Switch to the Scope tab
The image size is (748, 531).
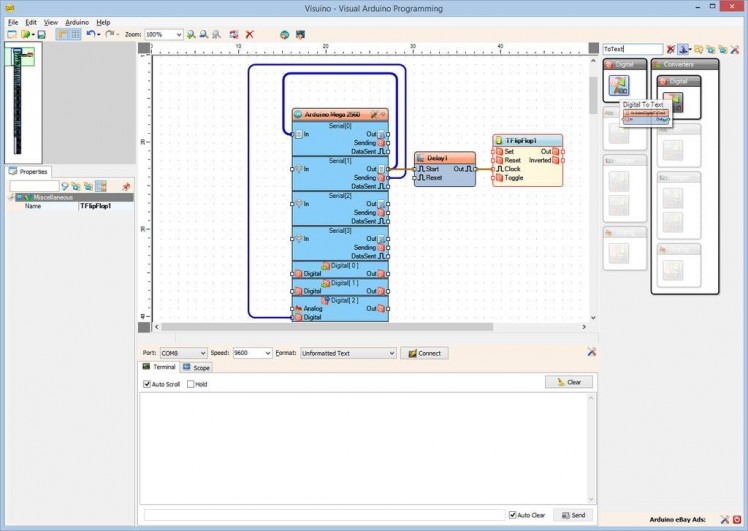[197, 368]
